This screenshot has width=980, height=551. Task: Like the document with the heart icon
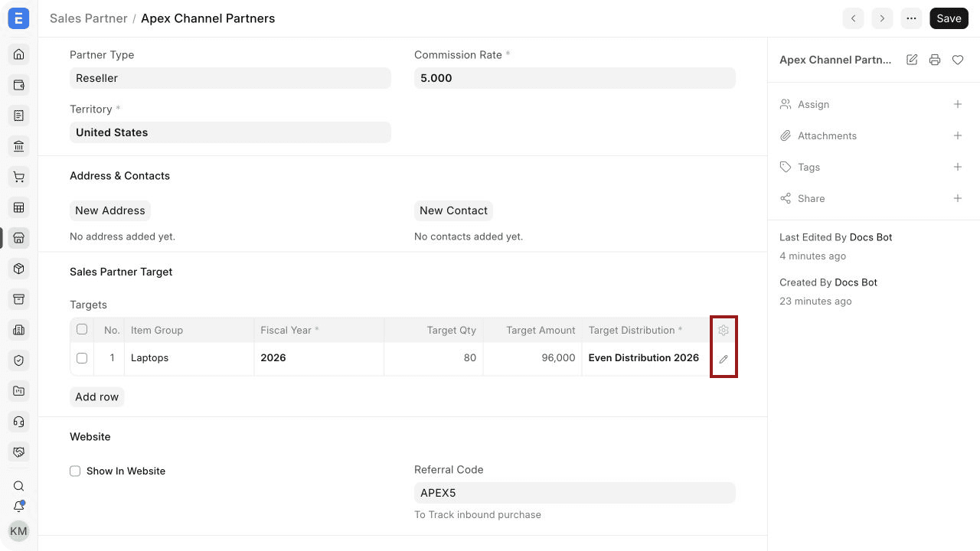pyautogui.click(x=958, y=60)
